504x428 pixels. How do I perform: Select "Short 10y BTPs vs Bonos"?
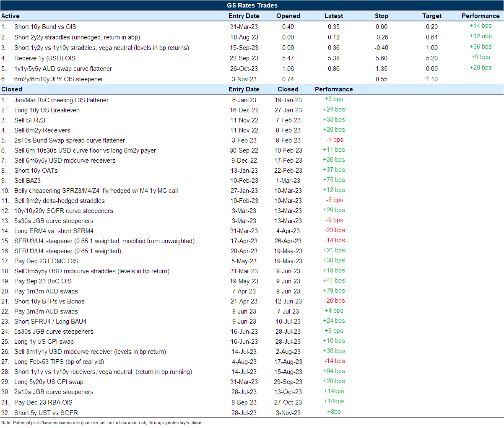coord(49,301)
